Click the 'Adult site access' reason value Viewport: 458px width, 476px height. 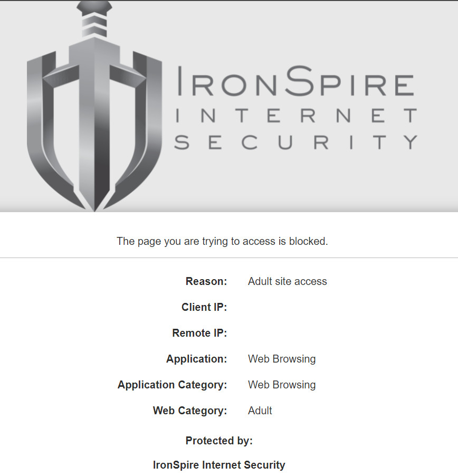pos(287,282)
